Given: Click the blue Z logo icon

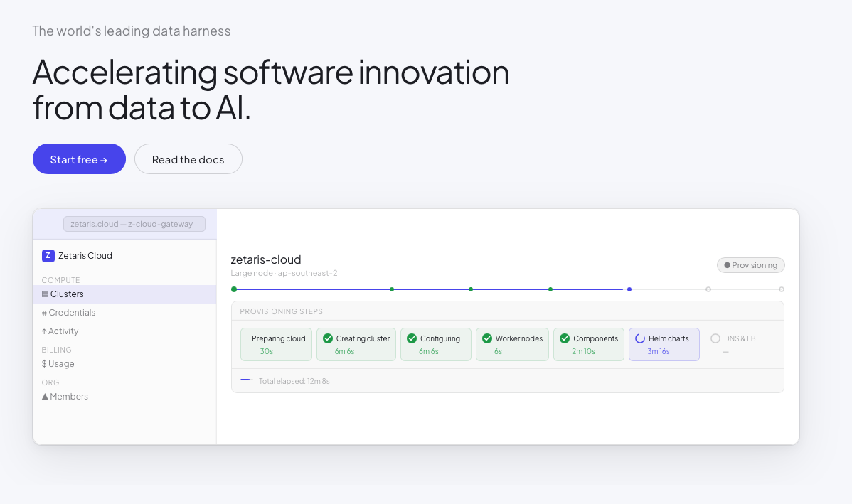Looking at the screenshot, I should tap(48, 256).
